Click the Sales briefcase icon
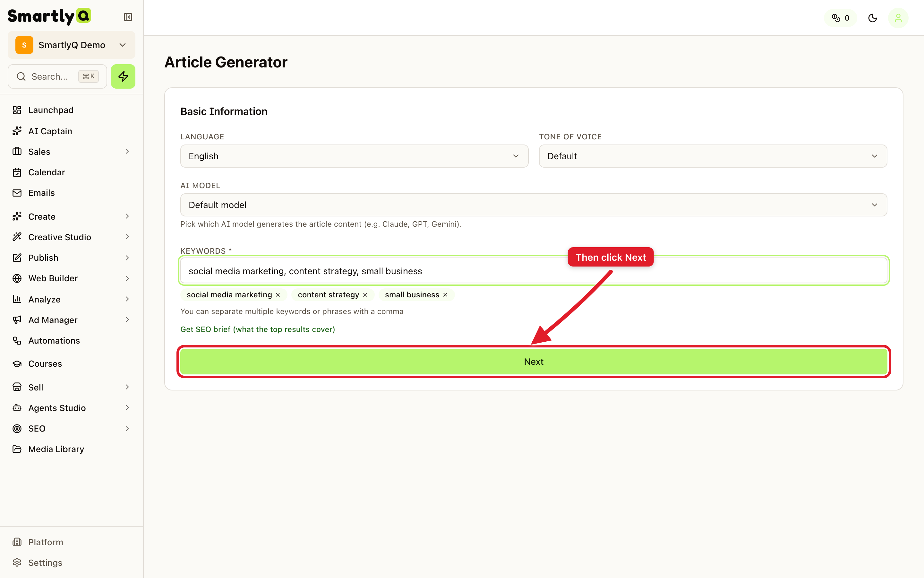This screenshot has height=578, width=924. point(17,151)
